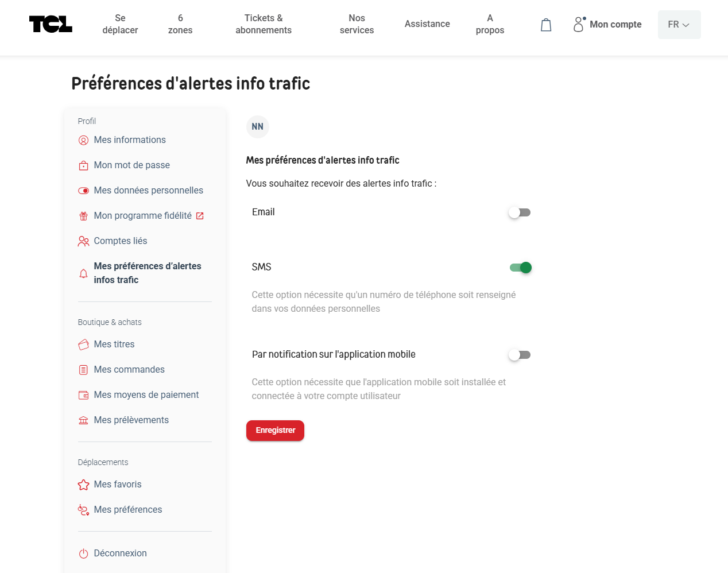Click the 'Profil' section label
728x573 pixels.
(87, 122)
